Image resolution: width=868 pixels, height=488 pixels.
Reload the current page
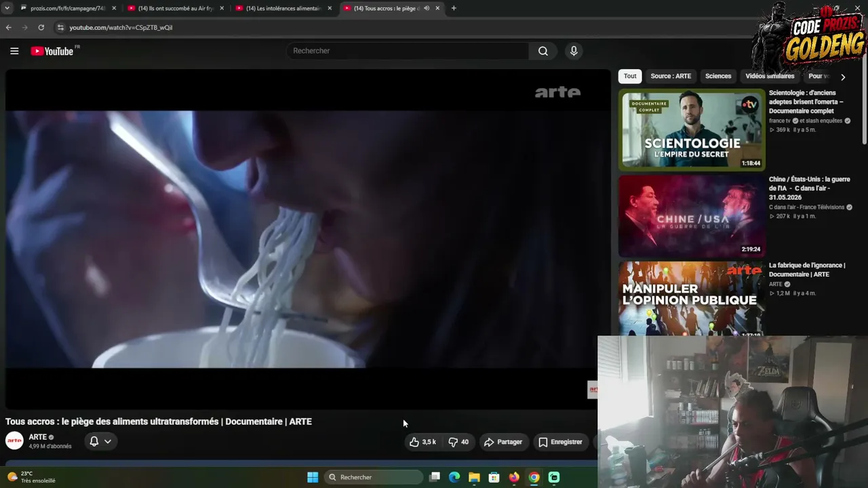41,28
